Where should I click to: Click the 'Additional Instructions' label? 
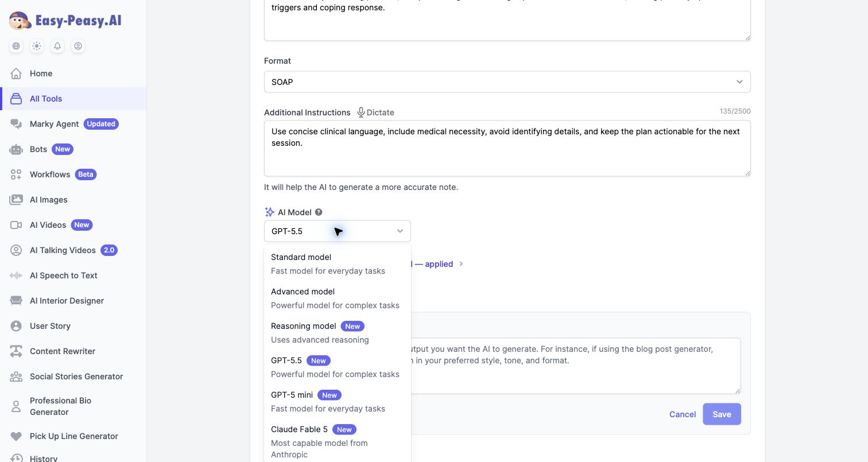(x=307, y=112)
